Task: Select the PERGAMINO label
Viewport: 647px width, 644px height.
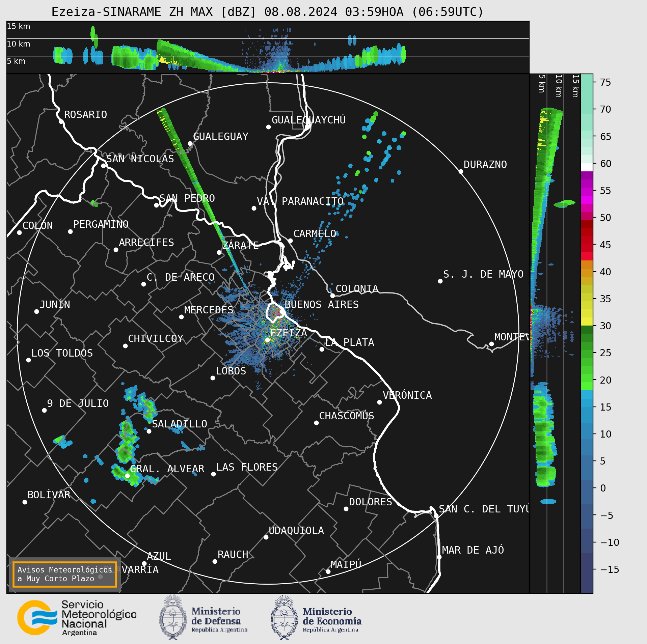Action: [x=101, y=224]
